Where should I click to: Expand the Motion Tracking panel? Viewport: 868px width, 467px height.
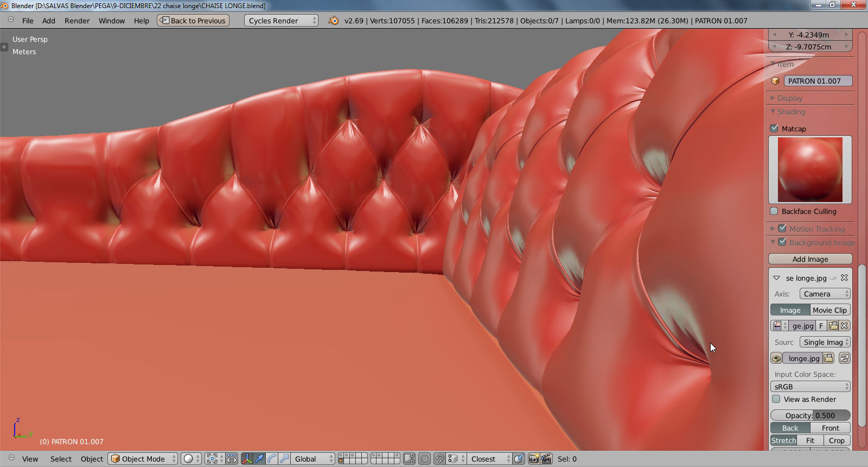click(x=773, y=229)
